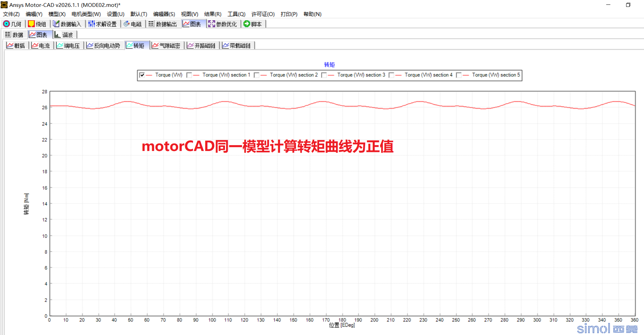Switch to the 电磁 electromagnetic tab
The width and height of the screenshot is (644, 335).
click(x=133, y=24)
